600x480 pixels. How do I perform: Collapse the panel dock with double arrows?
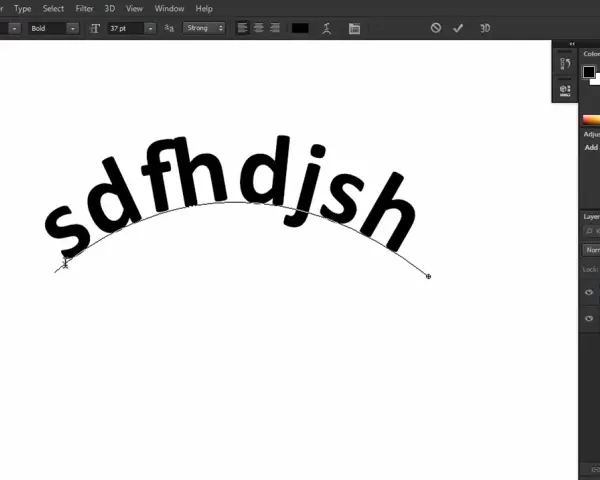pos(572,44)
